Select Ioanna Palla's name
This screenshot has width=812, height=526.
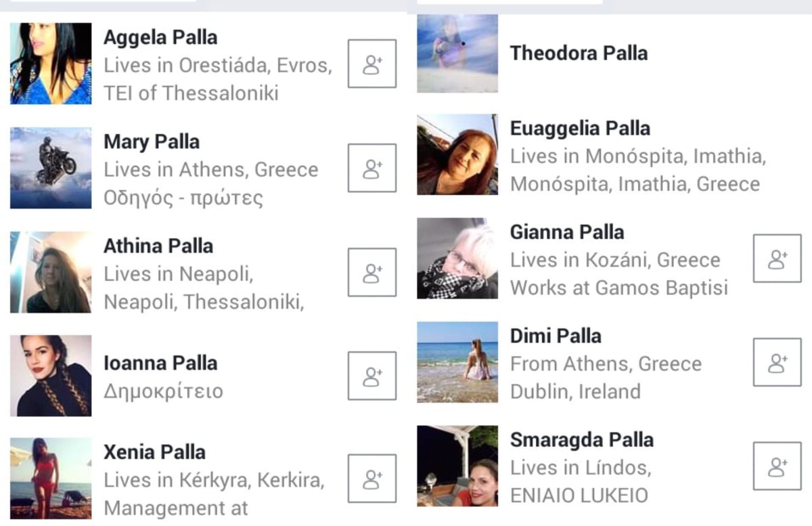point(160,363)
